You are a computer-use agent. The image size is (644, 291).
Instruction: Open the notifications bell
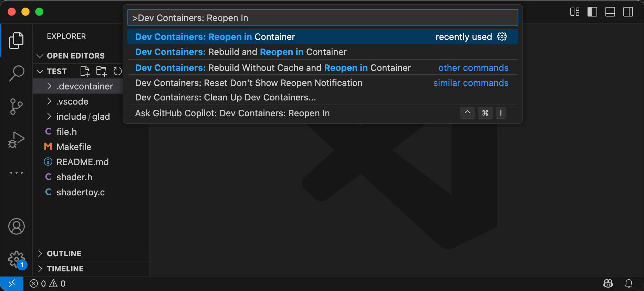(629, 283)
